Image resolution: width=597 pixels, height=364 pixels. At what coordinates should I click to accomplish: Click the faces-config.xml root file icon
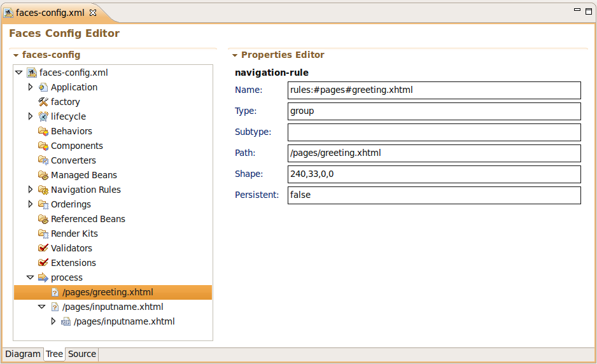coord(32,73)
